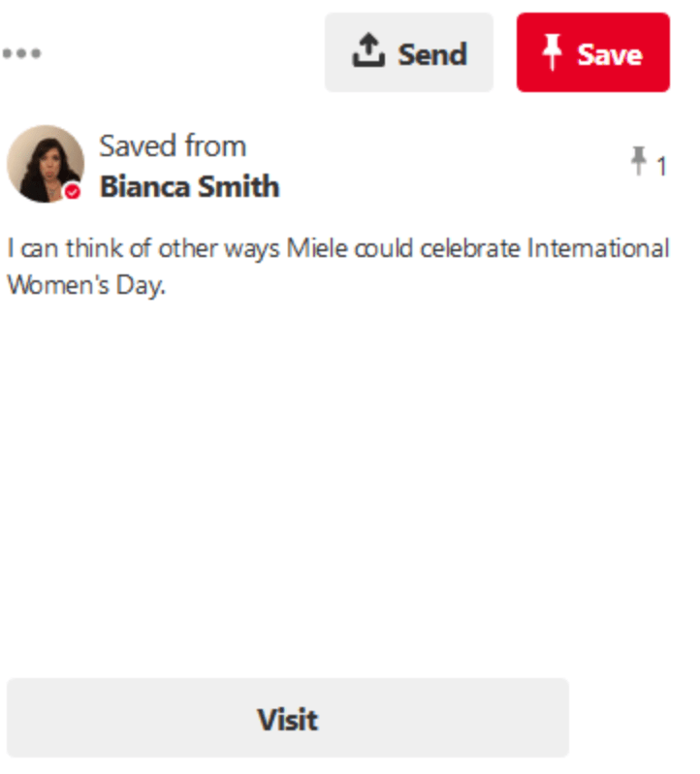Open Bianca Smith's profile avatar
Viewport: 700px width, 774px height.
coord(45,163)
